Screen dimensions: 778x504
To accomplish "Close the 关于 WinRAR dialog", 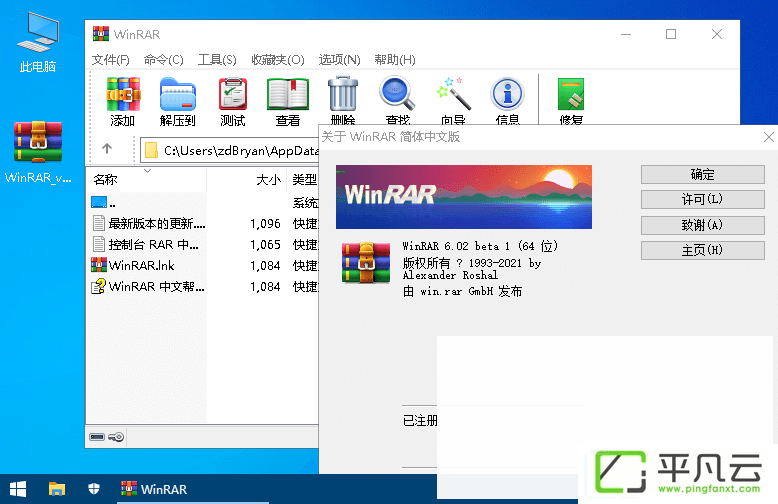I will pos(769,137).
